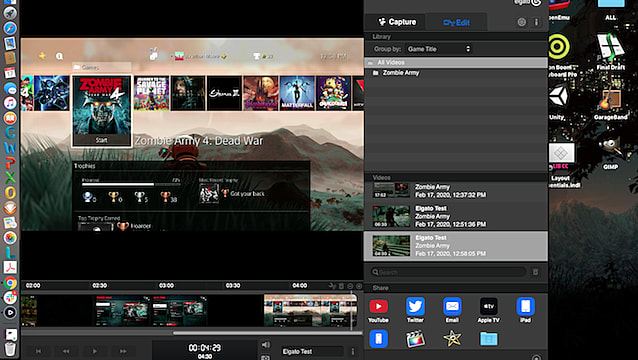Mute audio with the speaker icon
638x360 pixels.
click(x=265, y=345)
